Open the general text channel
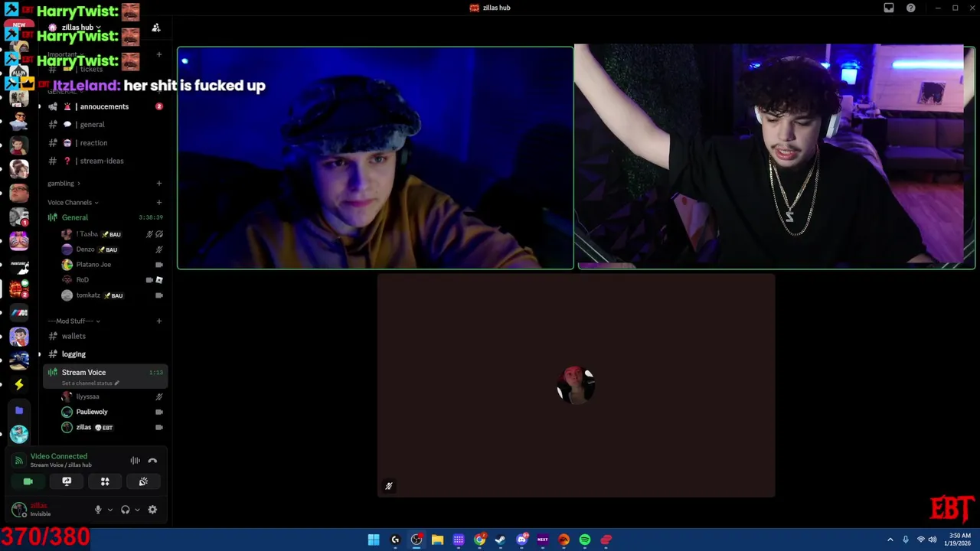 click(x=105, y=125)
